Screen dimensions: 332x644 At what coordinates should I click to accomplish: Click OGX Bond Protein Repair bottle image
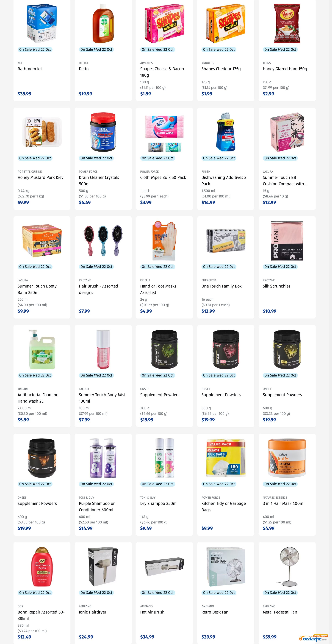(x=42, y=567)
